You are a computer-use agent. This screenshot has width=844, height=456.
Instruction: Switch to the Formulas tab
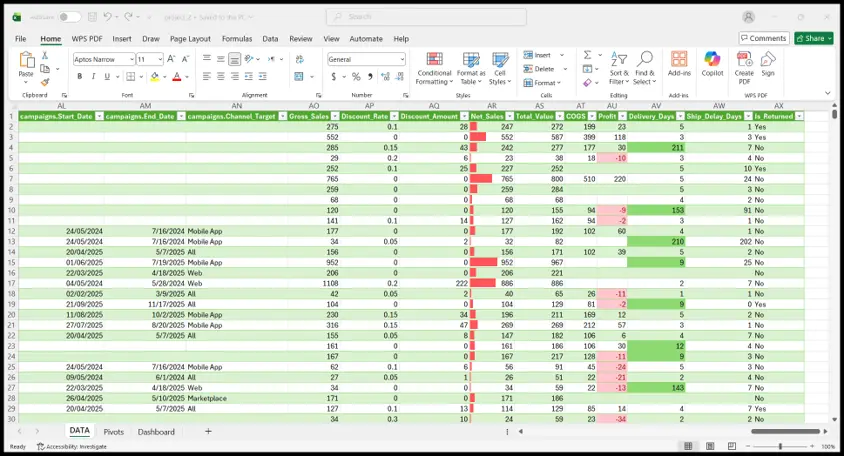237,39
